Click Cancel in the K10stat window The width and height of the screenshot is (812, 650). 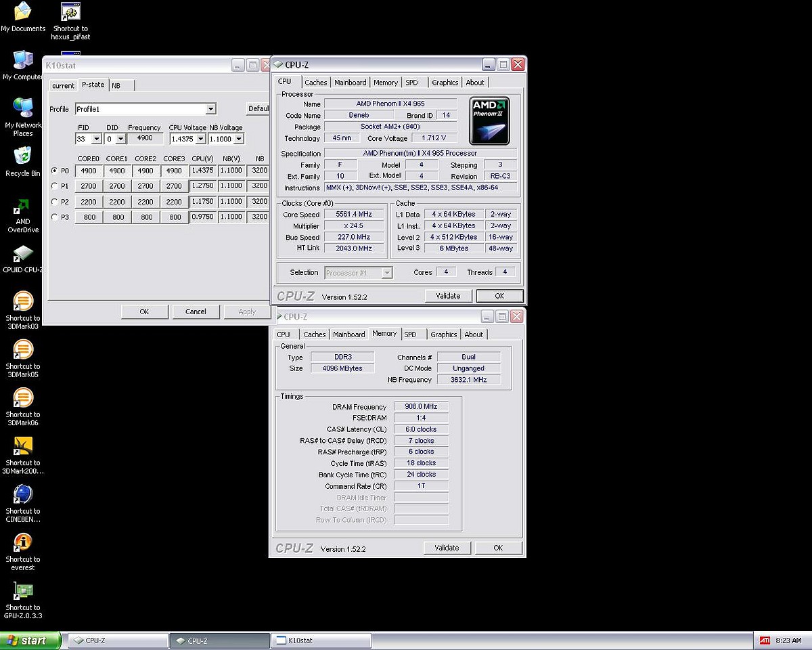(x=196, y=311)
